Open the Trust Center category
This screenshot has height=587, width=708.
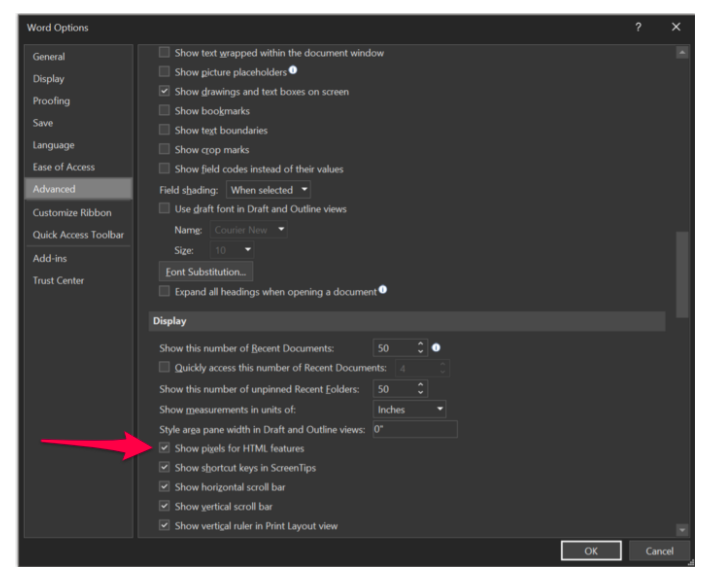(x=58, y=281)
